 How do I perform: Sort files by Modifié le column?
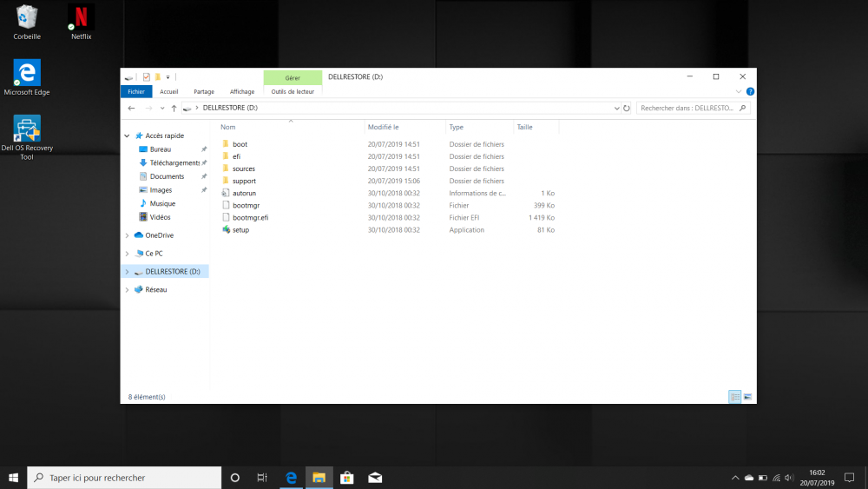383,127
